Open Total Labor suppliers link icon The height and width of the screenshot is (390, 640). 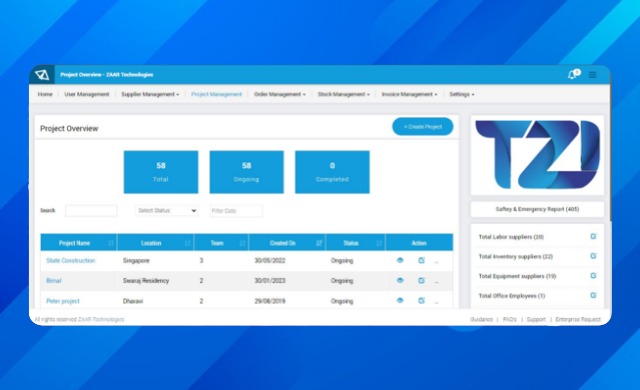[593, 236]
